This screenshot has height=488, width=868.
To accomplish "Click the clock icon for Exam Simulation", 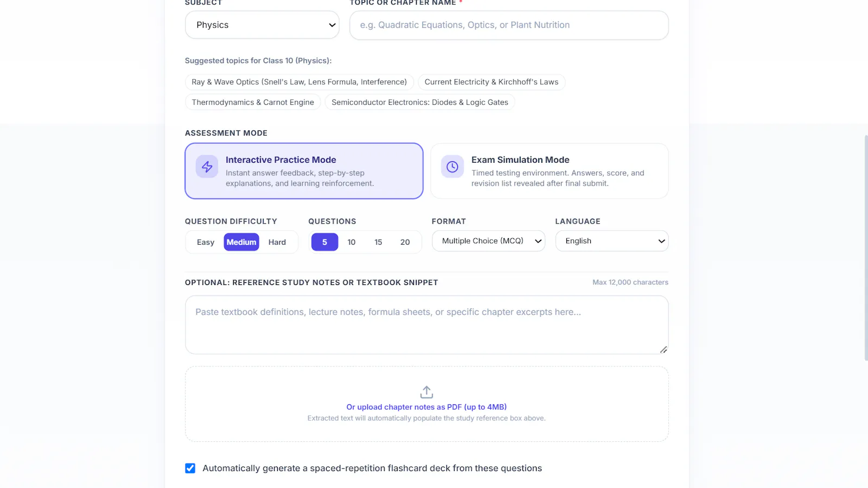I will tap(452, 167).
